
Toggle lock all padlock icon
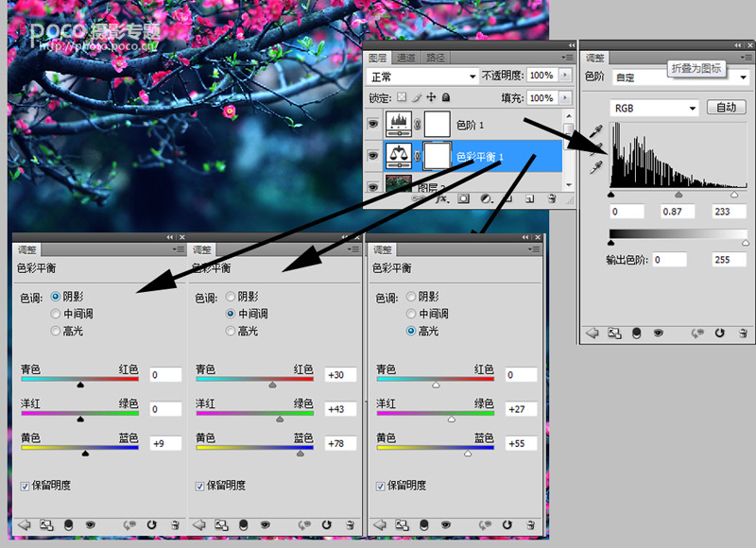pos(446,97)
